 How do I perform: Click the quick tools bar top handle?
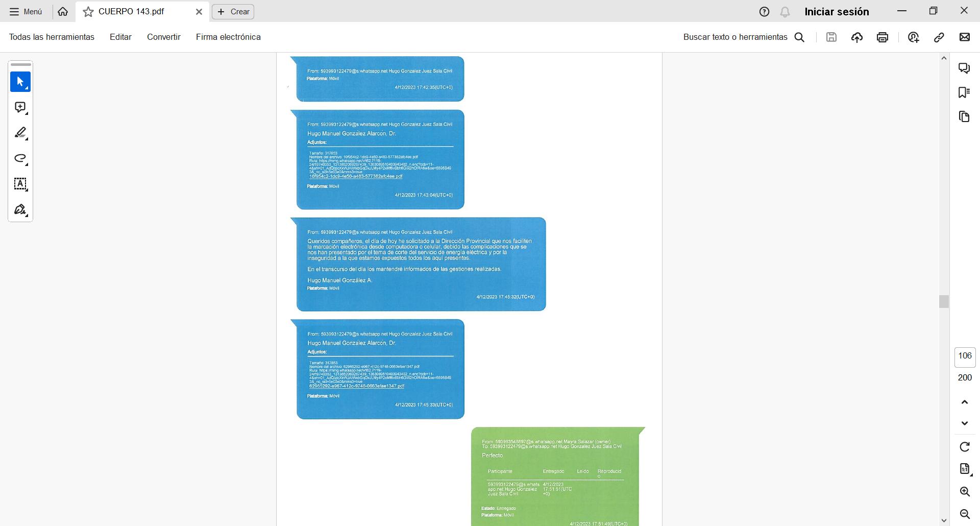pyautogui.click(x=20, y=65)
